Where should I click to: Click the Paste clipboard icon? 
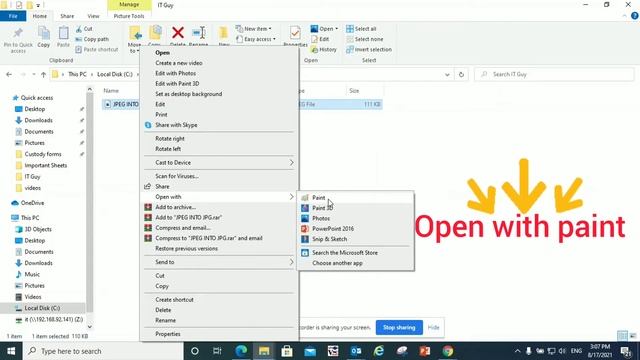63,33
